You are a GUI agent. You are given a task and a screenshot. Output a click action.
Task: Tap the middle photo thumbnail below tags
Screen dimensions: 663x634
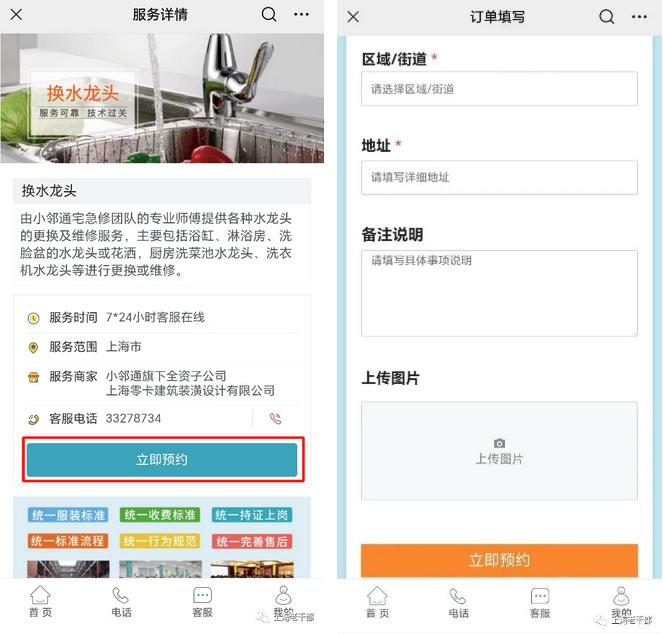pyautogui.click(x=161, y=569)
